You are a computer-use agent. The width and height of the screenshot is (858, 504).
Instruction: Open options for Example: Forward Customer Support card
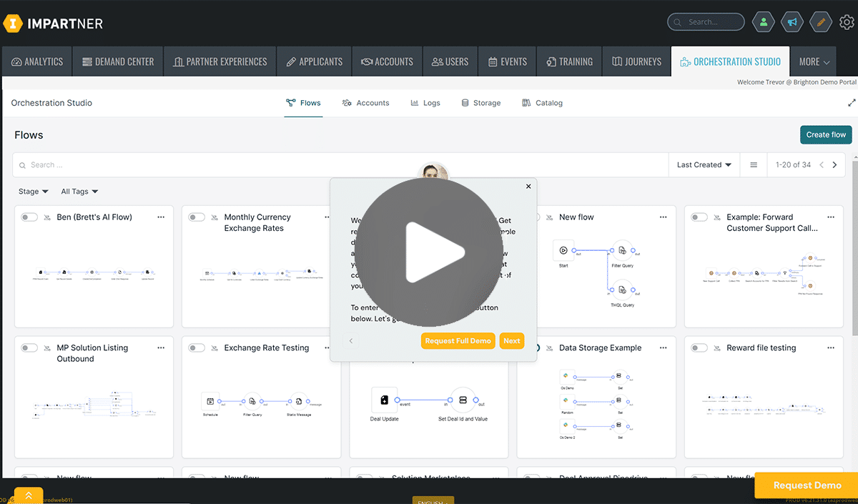[x=830, y=217]
